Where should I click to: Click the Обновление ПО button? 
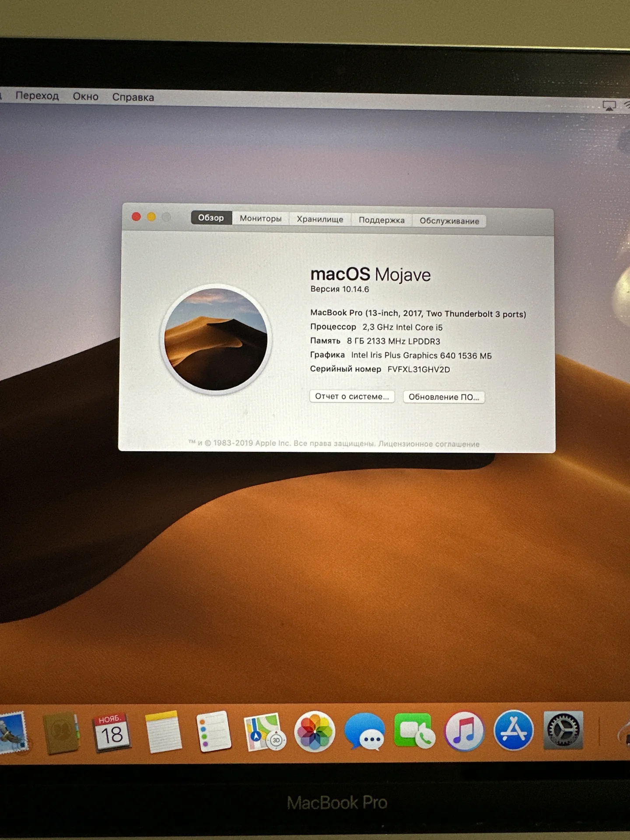click(x=444, y=397)
